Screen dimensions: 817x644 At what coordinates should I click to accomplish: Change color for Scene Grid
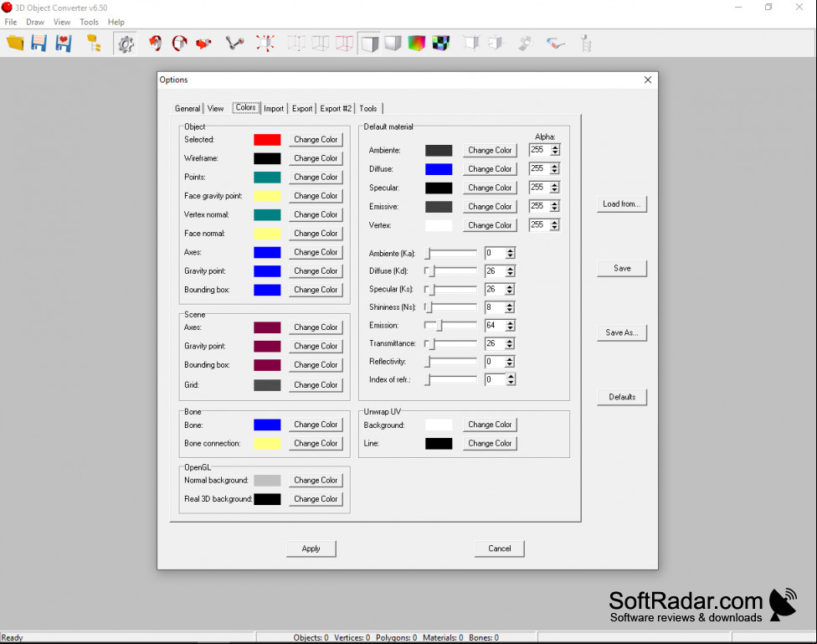[x=316, y=385]
